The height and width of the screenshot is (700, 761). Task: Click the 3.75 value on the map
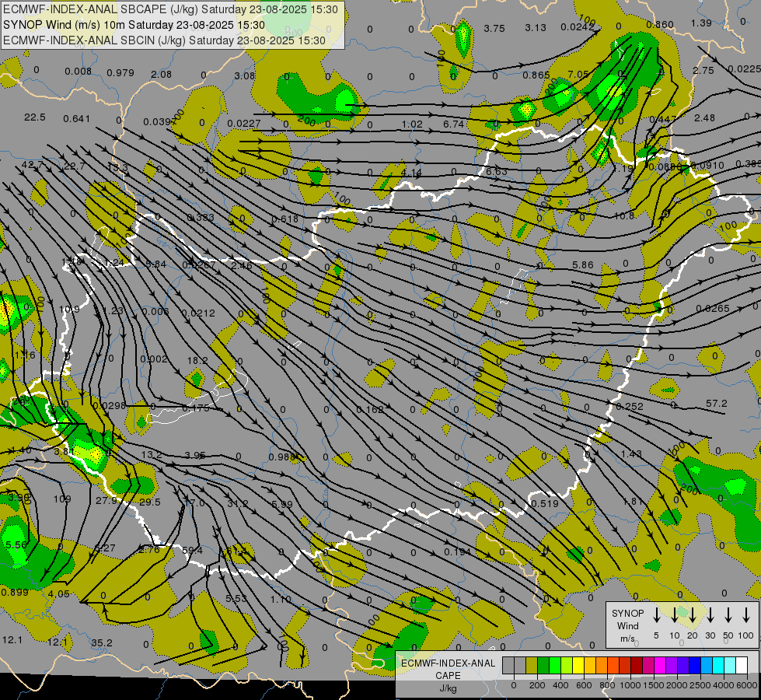(x=494, y=29)
